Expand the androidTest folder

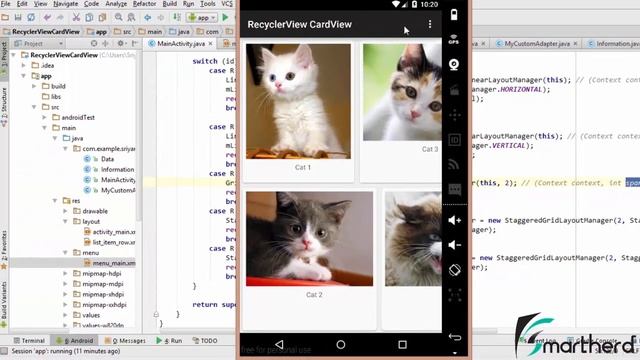(44, 118)
